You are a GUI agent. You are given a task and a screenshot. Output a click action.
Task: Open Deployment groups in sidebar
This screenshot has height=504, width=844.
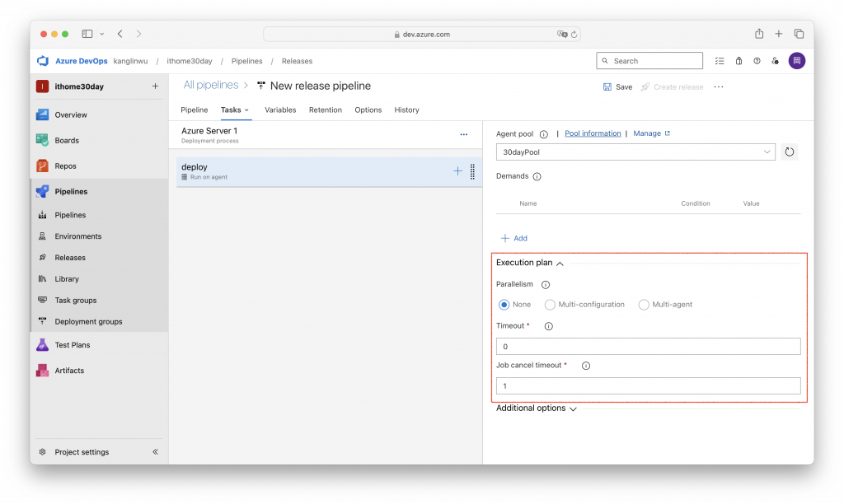(x=88, y=322)
